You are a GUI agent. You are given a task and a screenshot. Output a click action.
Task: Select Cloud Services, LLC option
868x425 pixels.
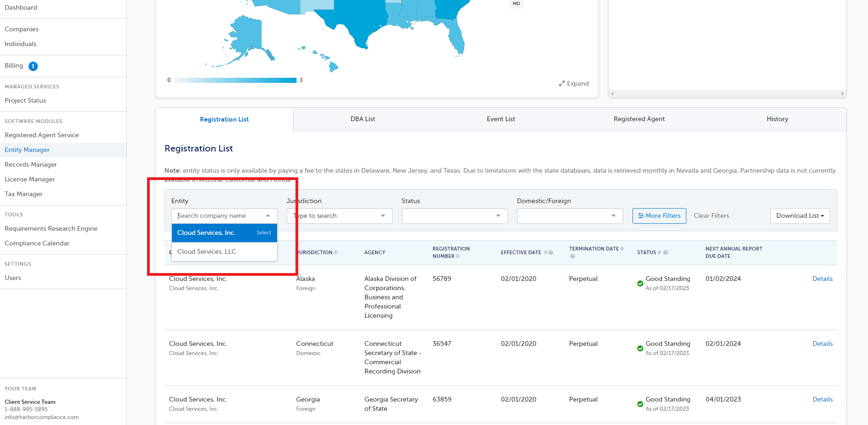pos(224,252)
